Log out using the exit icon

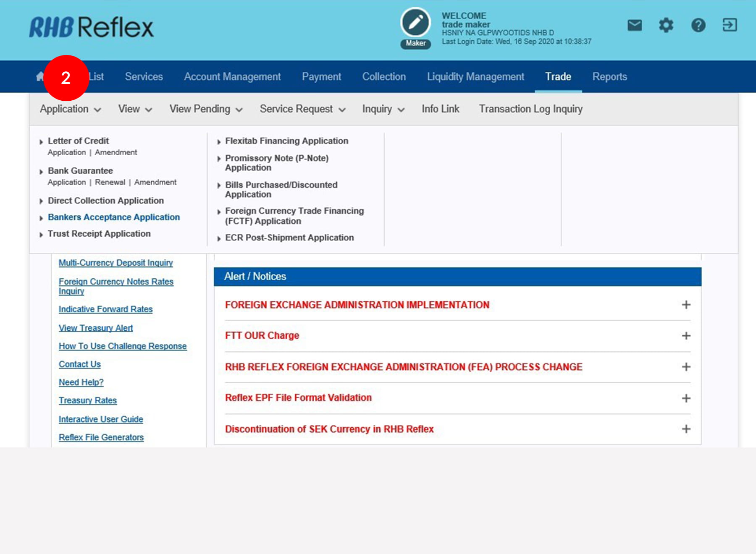click(730, 25)
